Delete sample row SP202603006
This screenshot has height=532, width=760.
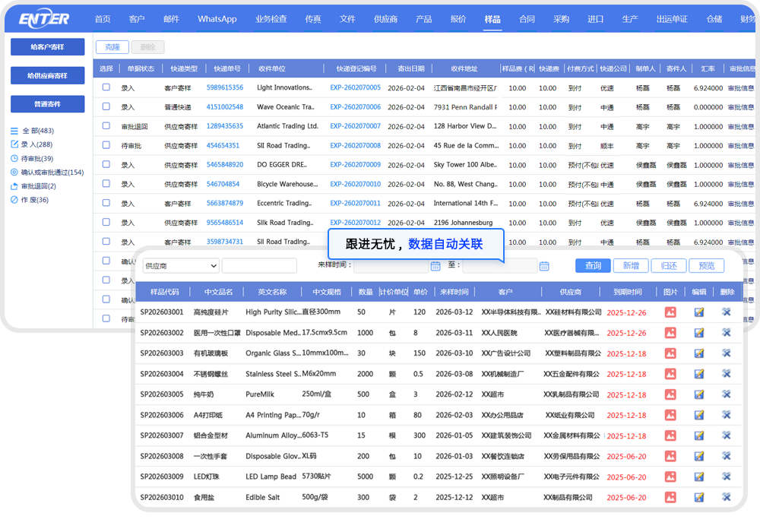coord(726,415)
